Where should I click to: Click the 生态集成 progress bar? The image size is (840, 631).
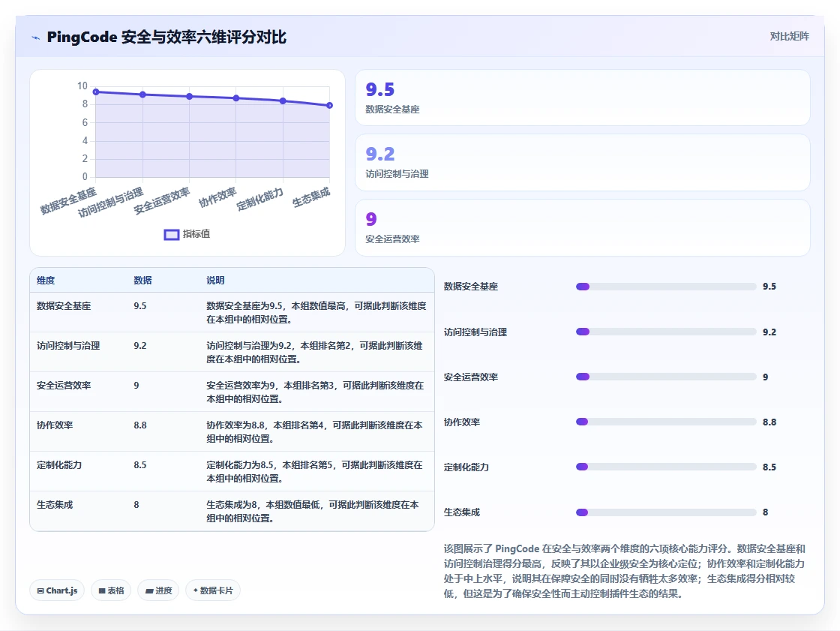(666, 512)
